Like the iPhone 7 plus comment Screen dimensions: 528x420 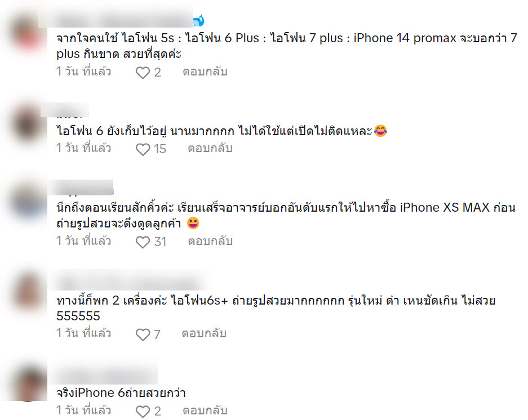(x=143, y=73)
